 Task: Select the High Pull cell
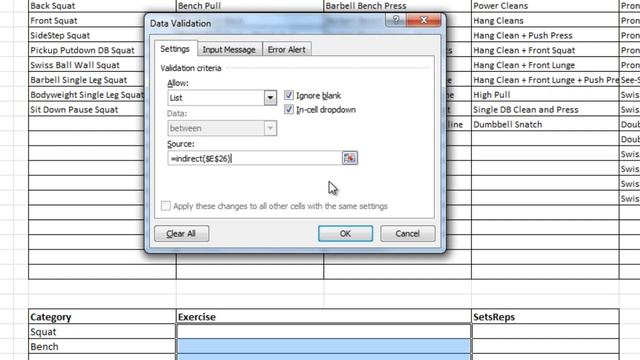pos(545,95)
